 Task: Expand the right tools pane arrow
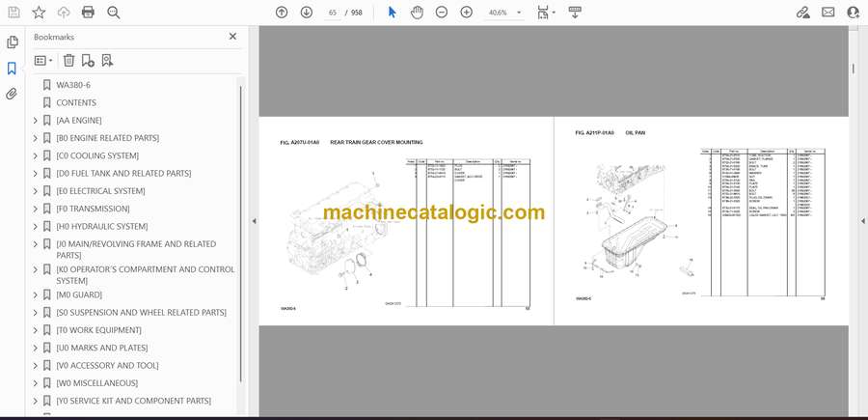click(863, 221)
